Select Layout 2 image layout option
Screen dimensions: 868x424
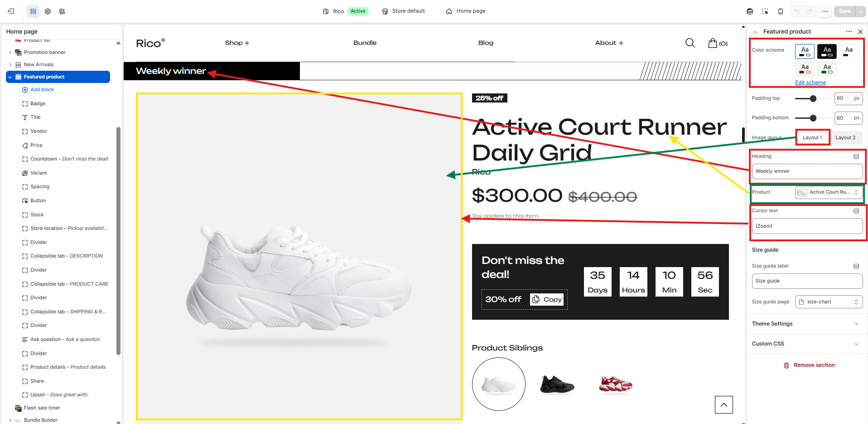tap(845, 137)
